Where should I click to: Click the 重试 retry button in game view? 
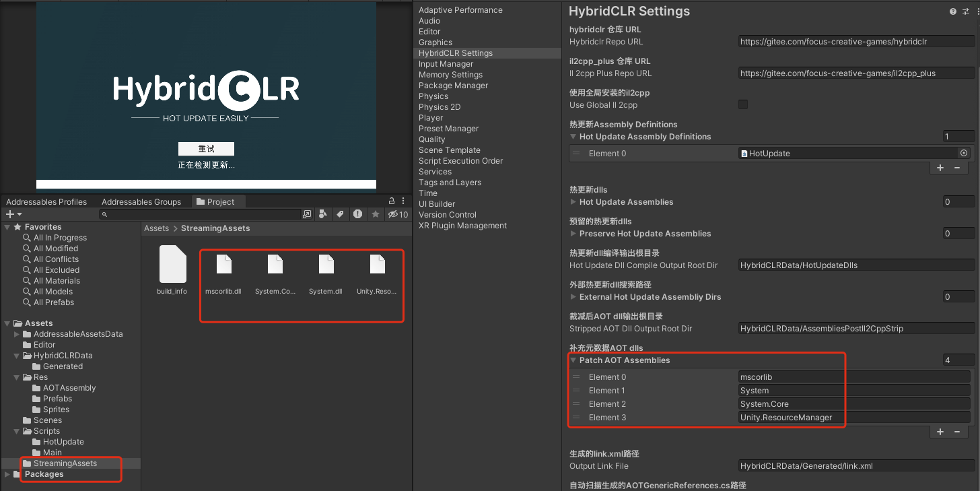[x=206, y=149]
